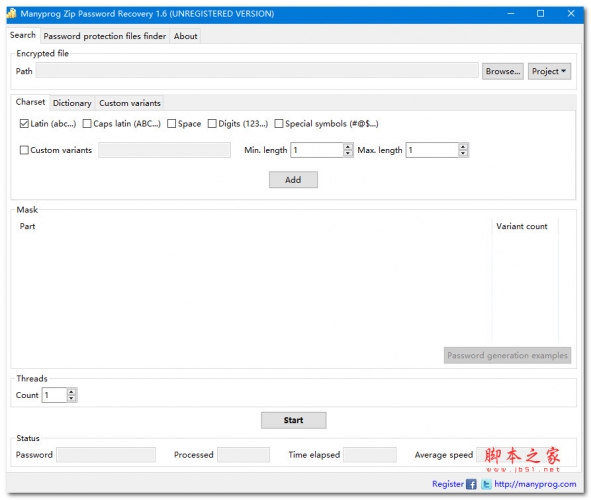591x500 pixels.
Task: Switch to the Search tab
Action: (23, 35)
